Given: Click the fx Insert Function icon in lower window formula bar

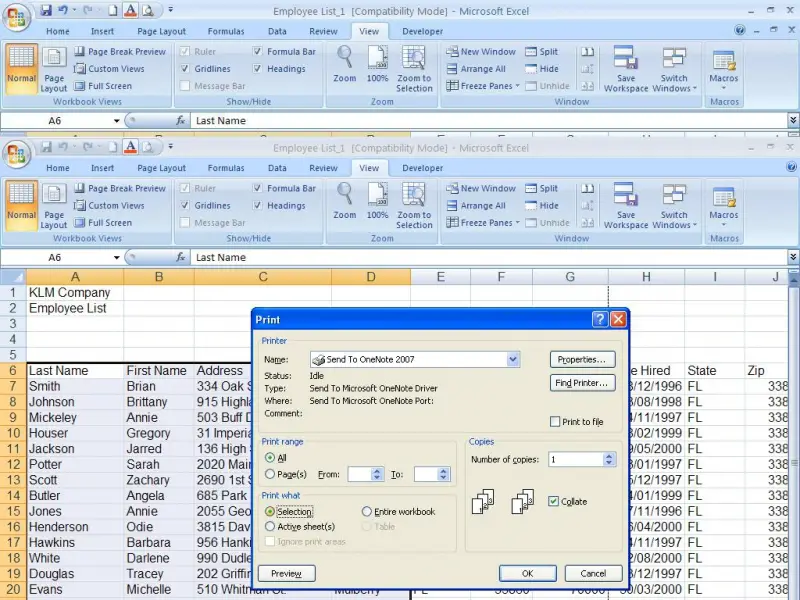Looking at the screenshot, I should [180, 257].
